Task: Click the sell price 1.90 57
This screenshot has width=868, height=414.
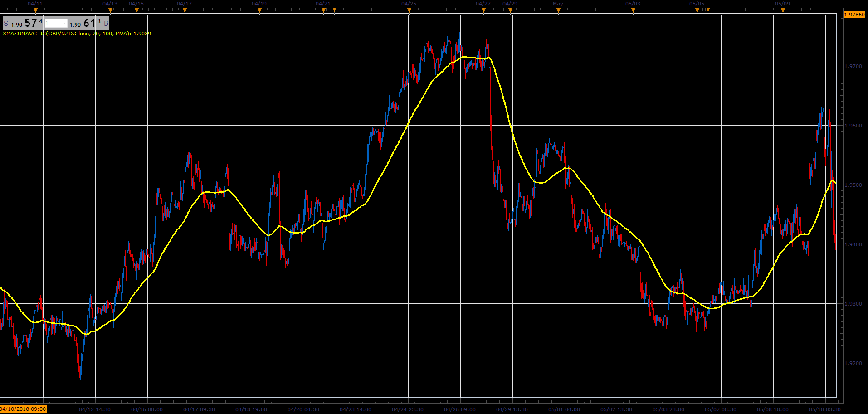Action: [27, 24]
